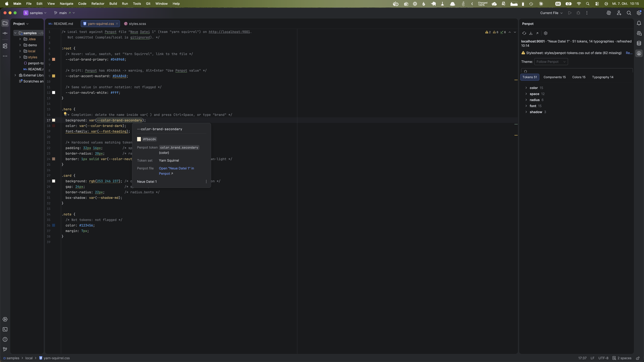Open the Notifications bell icon

(639, 23)
